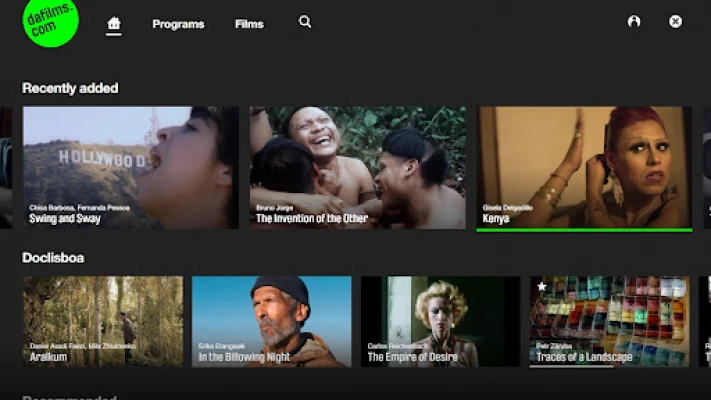
Task: Click the 'Aralkum' title text
Action: click(x=48, y=357)
